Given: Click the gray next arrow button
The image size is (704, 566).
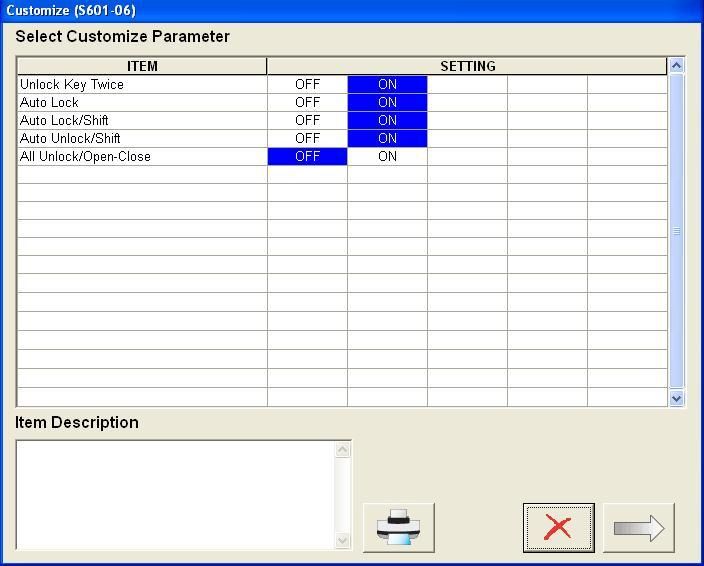Looking at the screenshot, I should pyautogui.click(x=639, y=527).
